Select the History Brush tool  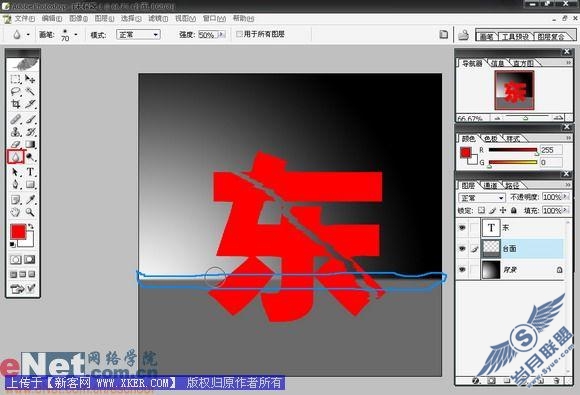tap(30, 132)
